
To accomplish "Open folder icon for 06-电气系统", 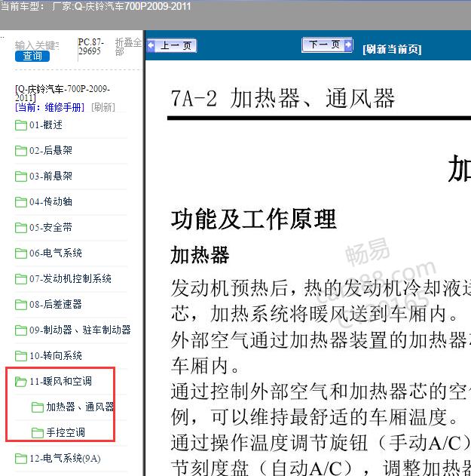I will [x=21, y=253].
